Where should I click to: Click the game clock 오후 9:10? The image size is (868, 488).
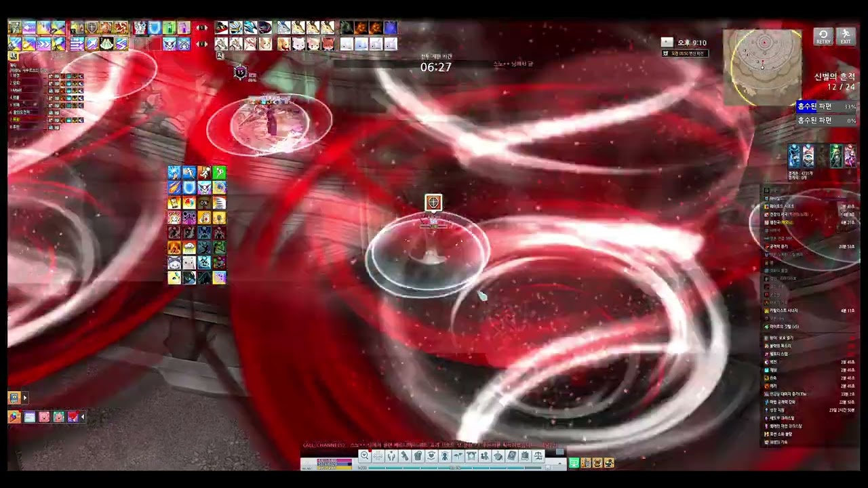coord(692,43)
